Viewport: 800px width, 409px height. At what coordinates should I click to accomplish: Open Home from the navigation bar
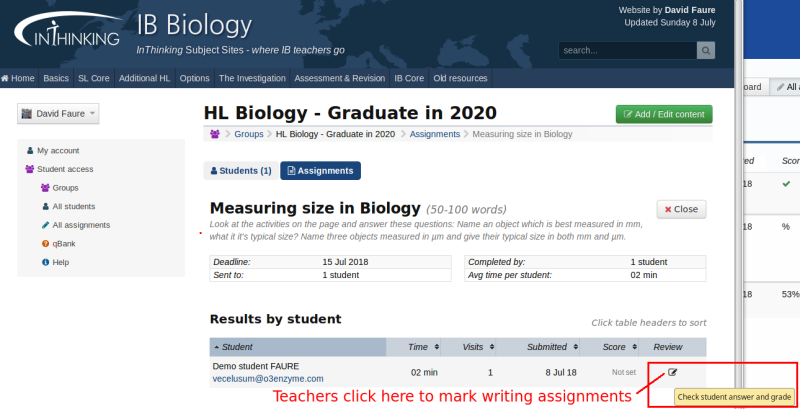(18, 78)
